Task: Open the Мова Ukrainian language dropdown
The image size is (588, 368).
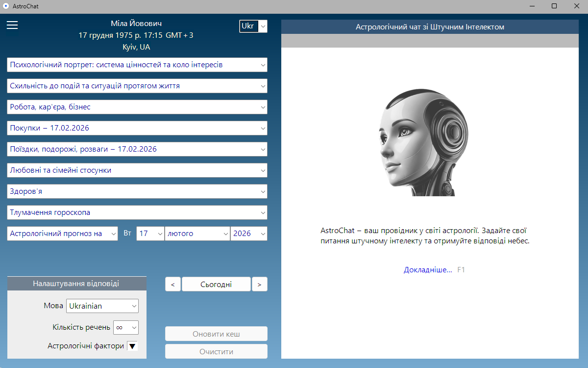Action: tap(102, 306)
